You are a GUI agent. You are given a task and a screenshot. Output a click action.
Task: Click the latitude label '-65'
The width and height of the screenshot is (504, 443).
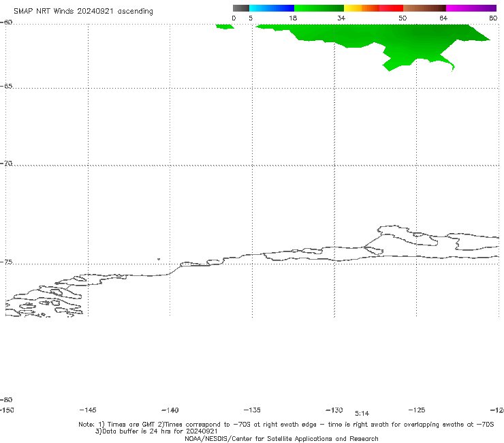point(6,87)
